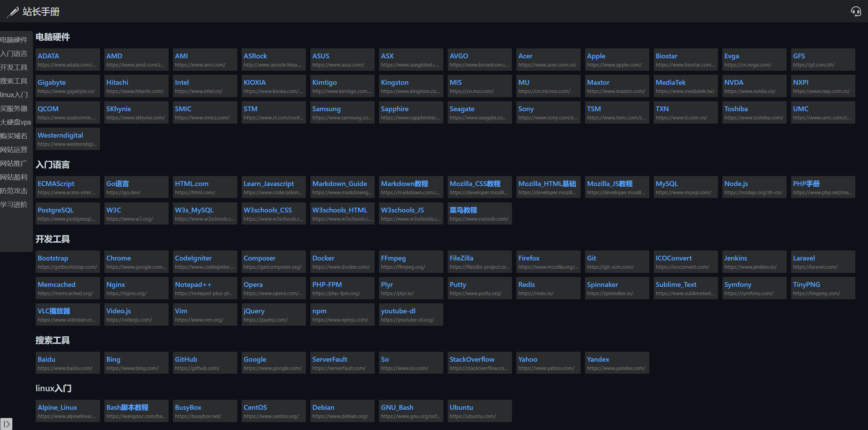Open the Ubuntu linux link
Image resolution: width=868 pixels, height=430 pixels.
[x=461, y=407]
